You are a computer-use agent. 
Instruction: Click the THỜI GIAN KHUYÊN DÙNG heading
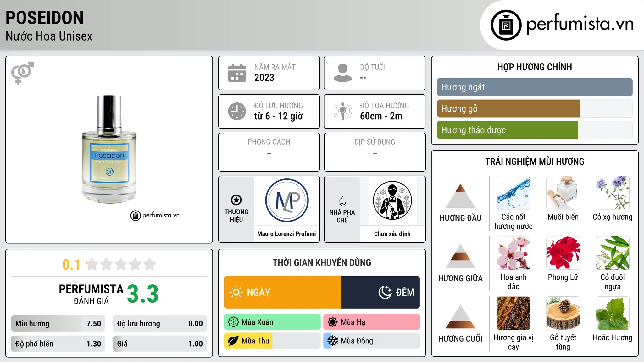pyautogui.click(x=322, y=263)
